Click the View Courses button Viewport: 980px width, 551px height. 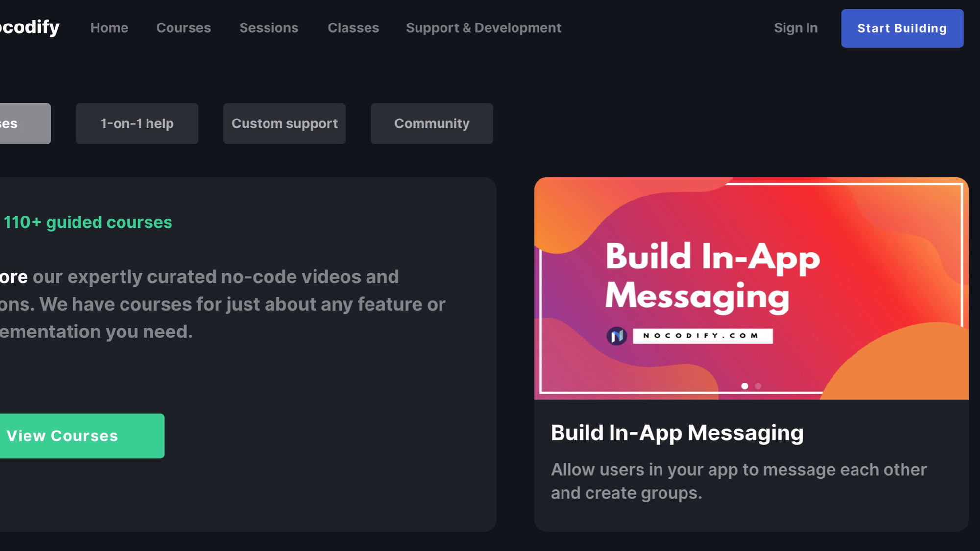pos(82,436)
